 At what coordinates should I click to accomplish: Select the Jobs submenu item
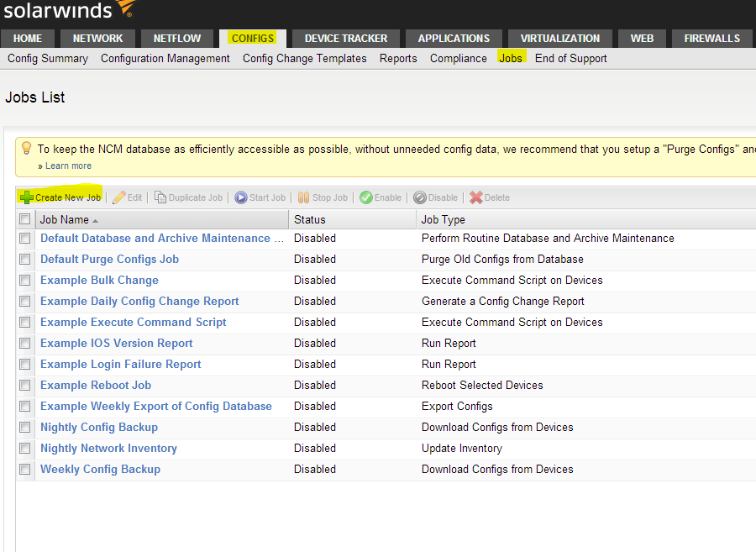point(511,58)
